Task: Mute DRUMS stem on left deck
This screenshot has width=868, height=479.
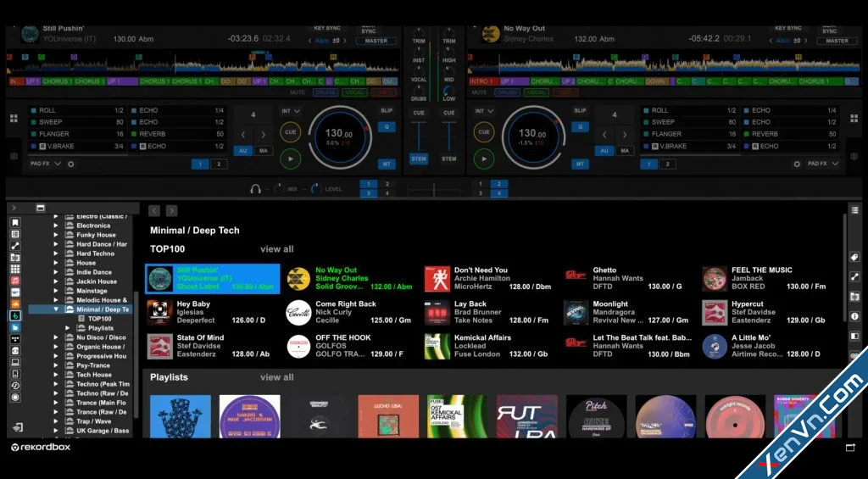Action: pos(325,92)
